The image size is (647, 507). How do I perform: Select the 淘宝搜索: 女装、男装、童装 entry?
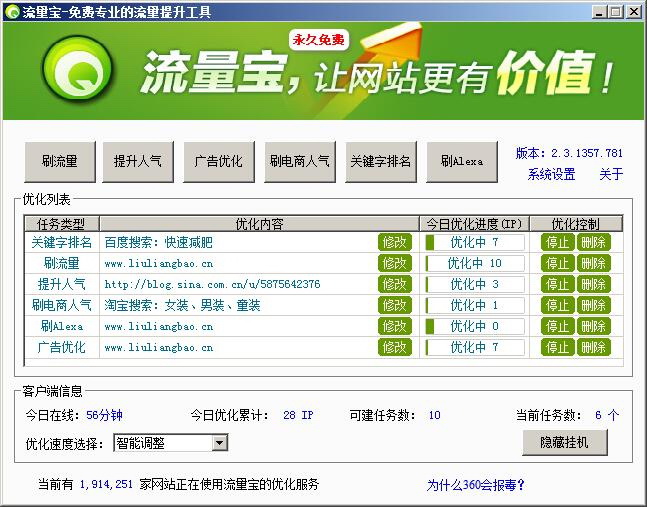point(182,305)
